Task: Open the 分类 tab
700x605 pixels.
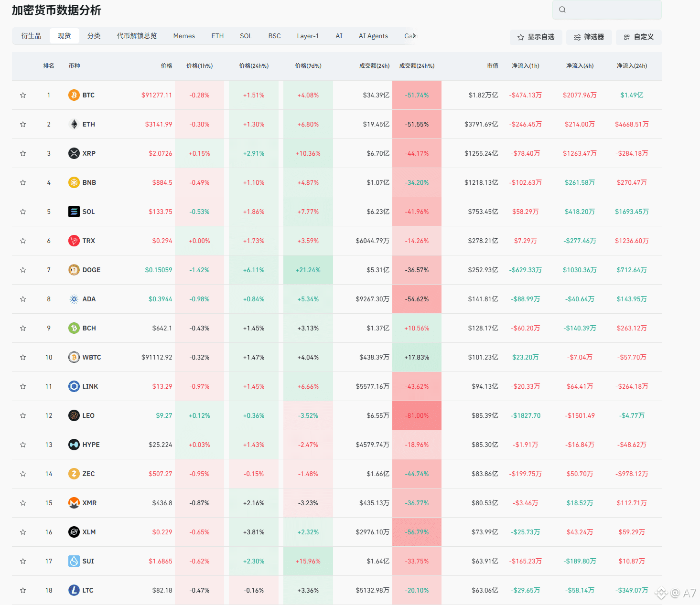Action: click(94, 36)
